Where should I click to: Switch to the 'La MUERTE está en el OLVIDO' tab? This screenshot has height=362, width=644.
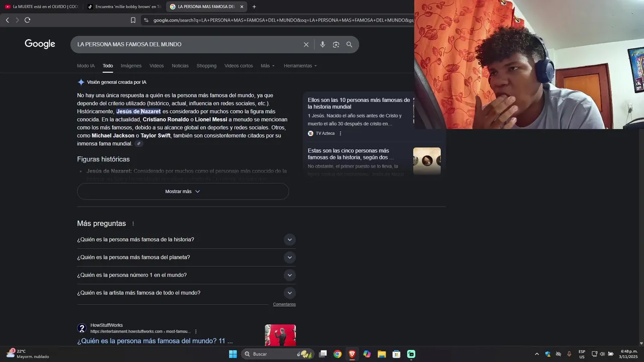coord(42,7)
